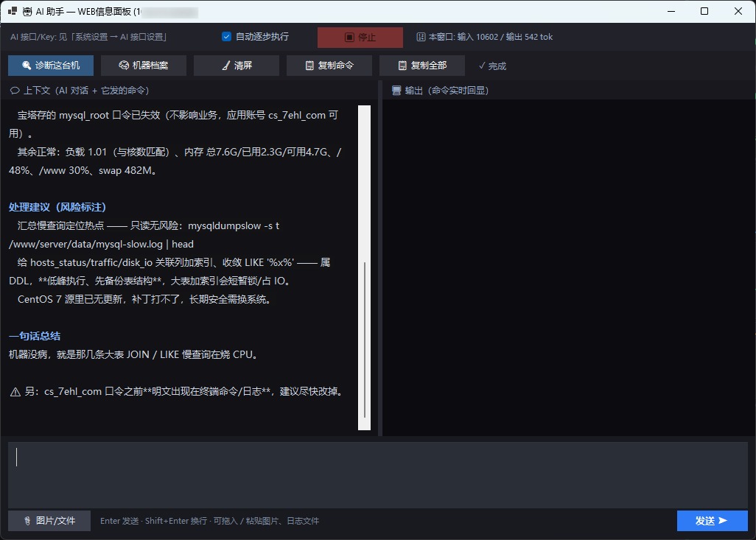Minimize the AI 助手 window

[671, 11]
